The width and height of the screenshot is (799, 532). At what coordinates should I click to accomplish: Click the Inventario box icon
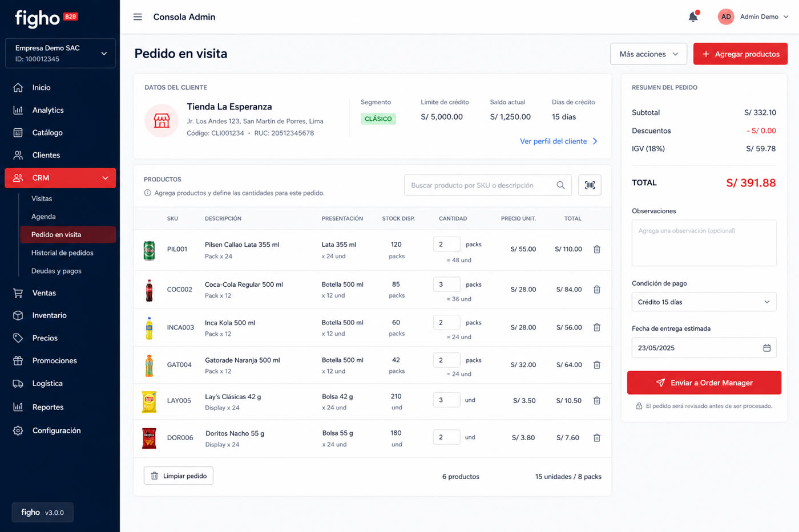pyautogui.click(x=18, y=315)
